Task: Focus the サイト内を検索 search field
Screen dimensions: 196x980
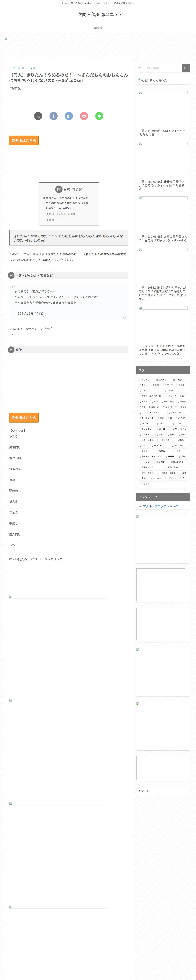Action: 159,68
